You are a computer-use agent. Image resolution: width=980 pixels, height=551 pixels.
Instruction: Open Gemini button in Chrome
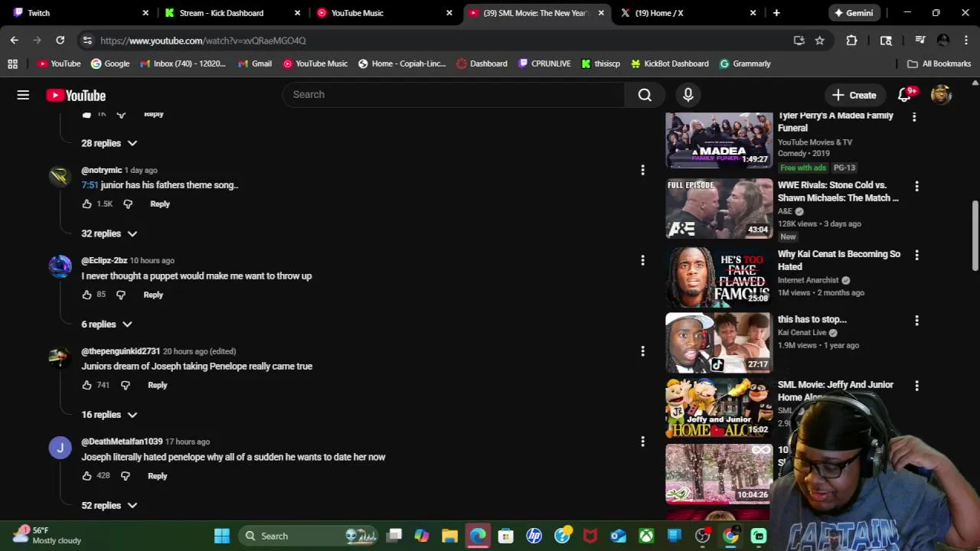854,13
